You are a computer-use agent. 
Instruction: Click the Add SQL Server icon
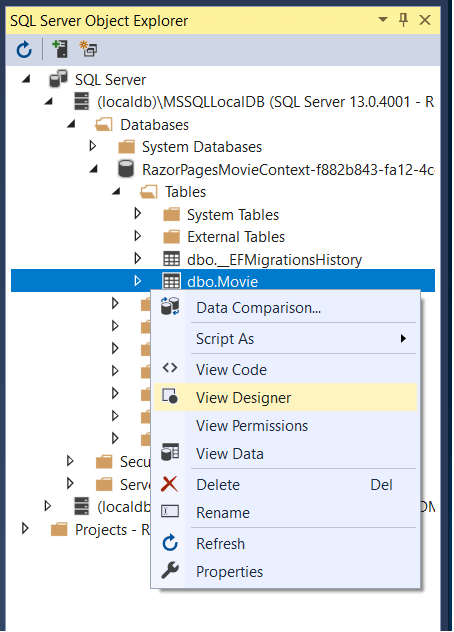(x=60, y=49)
